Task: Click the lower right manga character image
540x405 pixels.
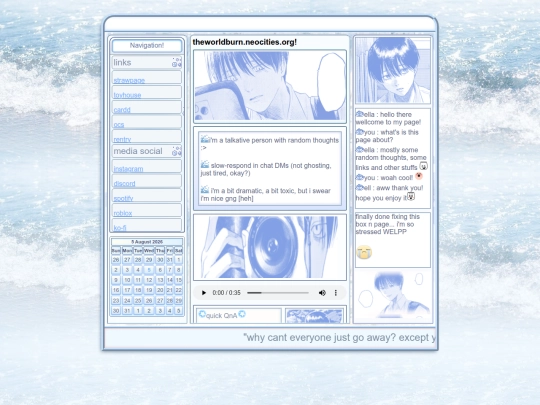Action: [x=393, y=295]
